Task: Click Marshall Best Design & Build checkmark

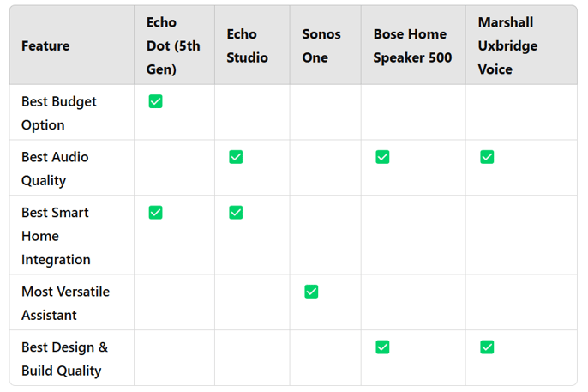Action: point(487,347)
